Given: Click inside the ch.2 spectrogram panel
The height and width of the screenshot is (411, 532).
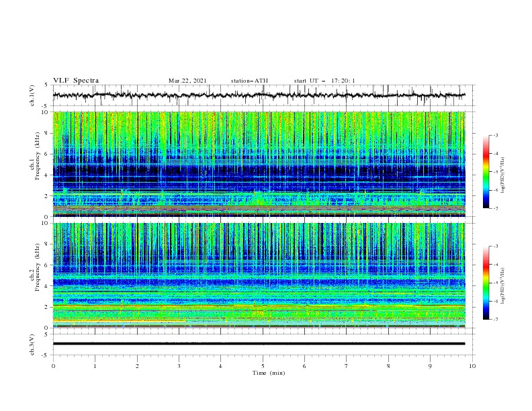Looking at the screenshot, I should pyautogui.click(x=259, y=275).
